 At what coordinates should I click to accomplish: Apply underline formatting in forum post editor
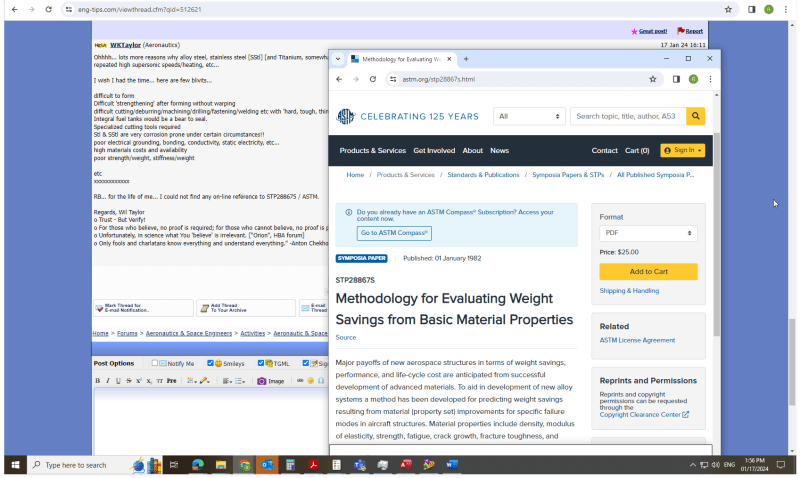118,381
